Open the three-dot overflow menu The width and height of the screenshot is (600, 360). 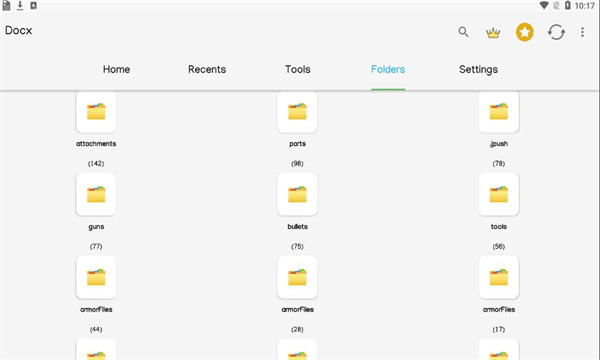tap(582, 32)
